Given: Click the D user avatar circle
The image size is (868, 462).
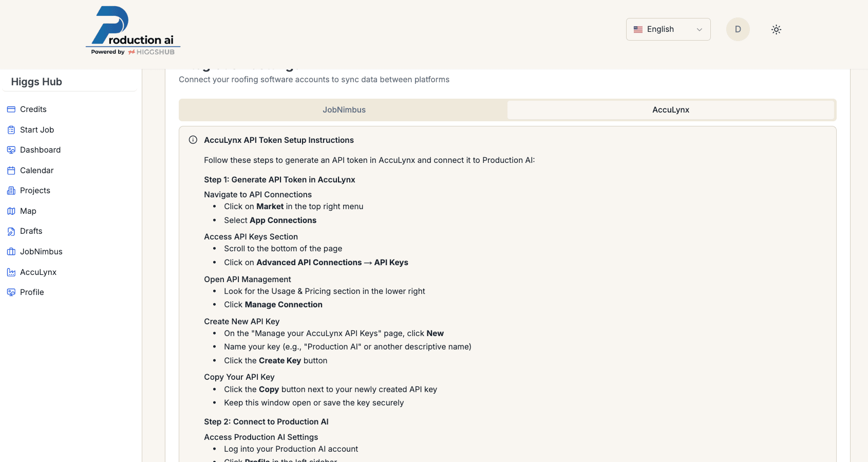Looking at the screenshot, I should [738, 29].
